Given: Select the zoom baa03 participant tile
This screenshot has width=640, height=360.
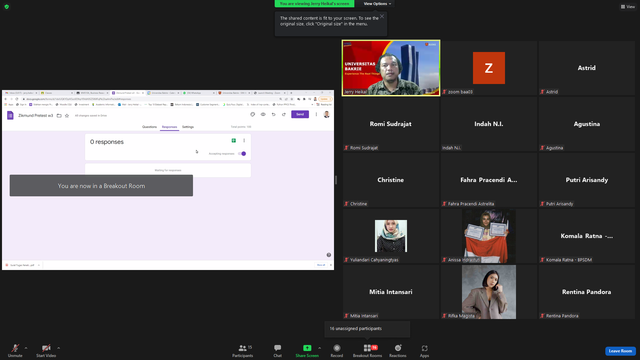Looking at the screenshot, I should 489,68.
